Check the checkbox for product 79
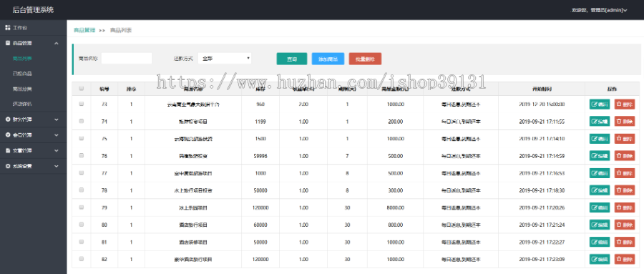Screen dimensions: 644x274 (82, 207)
